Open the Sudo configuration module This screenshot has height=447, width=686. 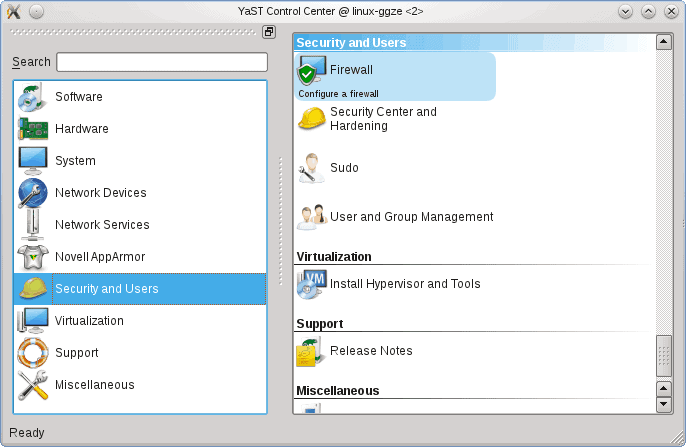point(343,168)
